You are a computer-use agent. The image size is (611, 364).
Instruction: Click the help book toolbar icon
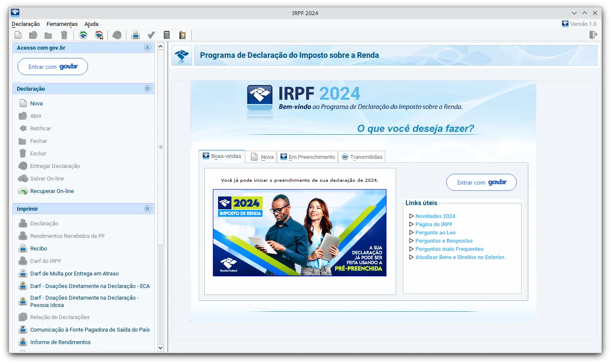[x=182, y=35]
